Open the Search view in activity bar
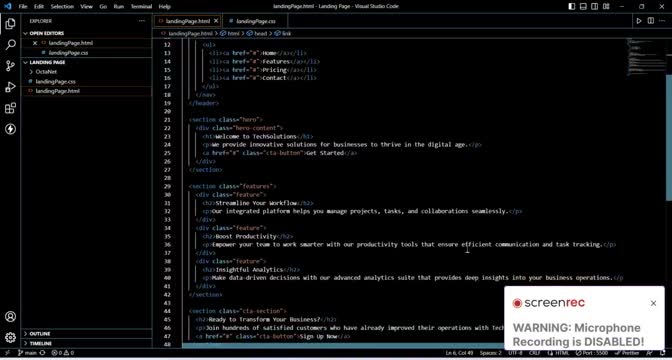 [10, 45]
